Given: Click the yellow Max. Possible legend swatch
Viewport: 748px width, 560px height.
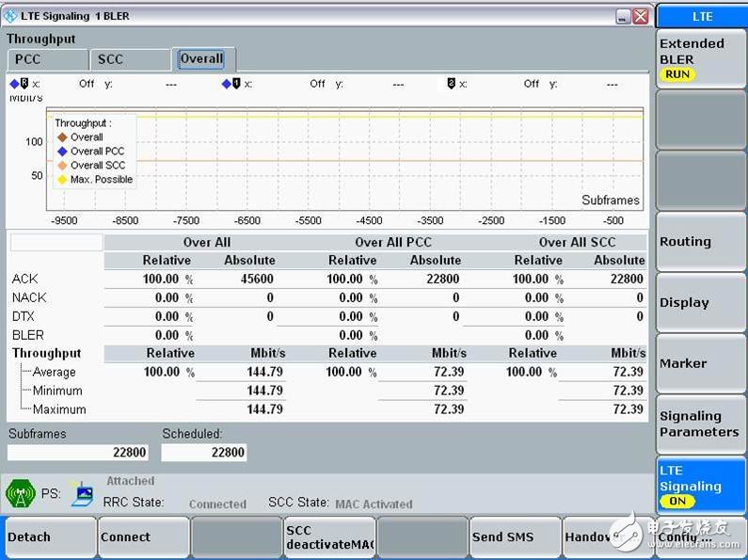Looking at the screenshot, I should [x=62, y=180].
